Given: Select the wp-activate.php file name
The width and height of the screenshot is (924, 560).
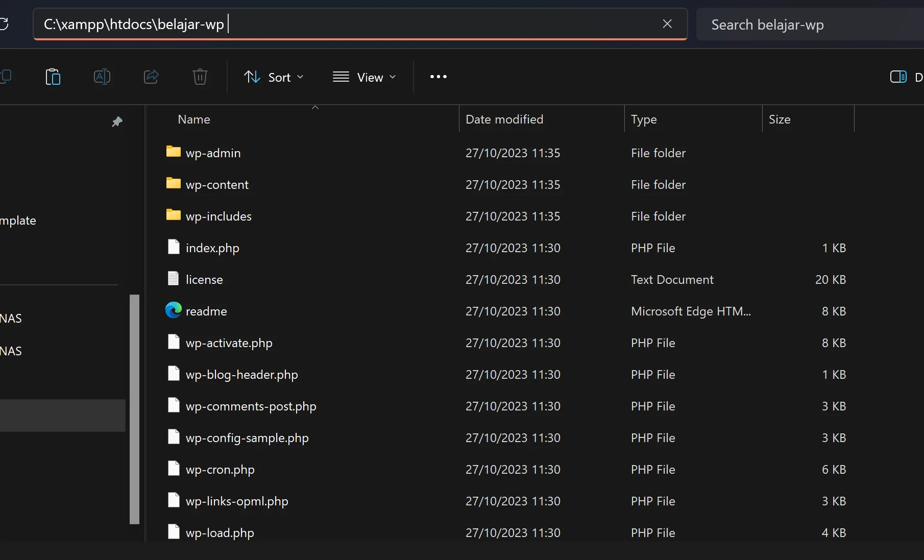Looking at the screenshot, I should coord(229,343).
